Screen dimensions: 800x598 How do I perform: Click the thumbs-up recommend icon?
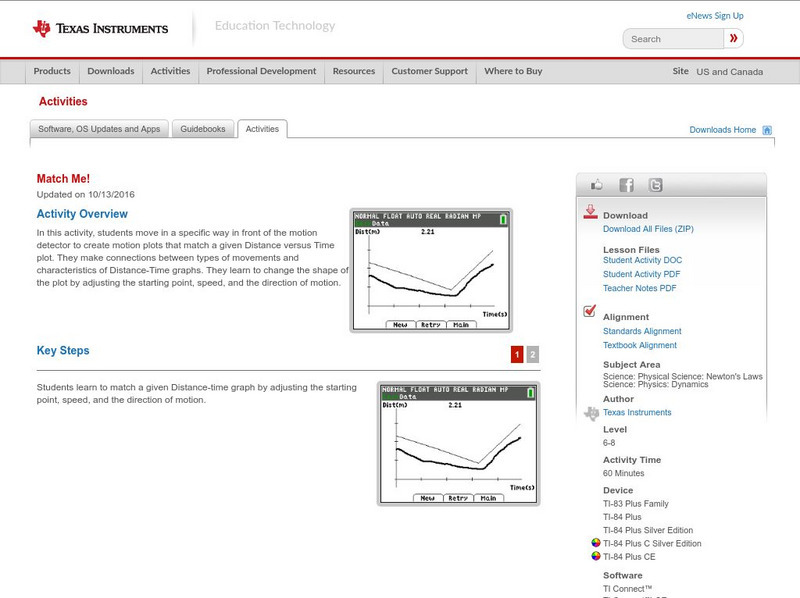tap(596, 184)
